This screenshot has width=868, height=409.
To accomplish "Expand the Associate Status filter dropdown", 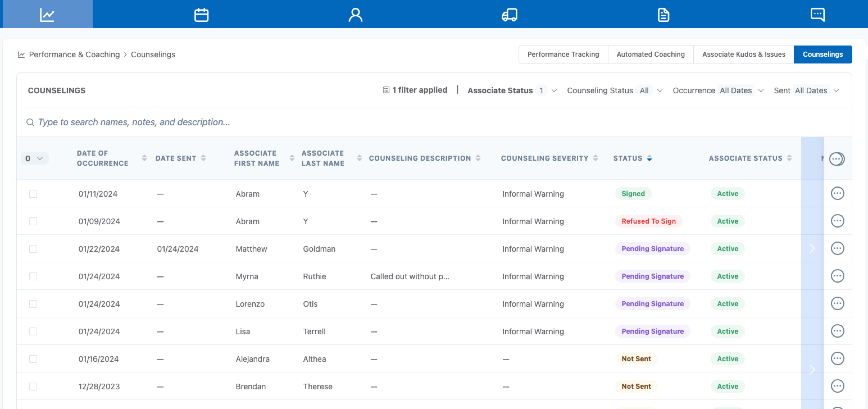I will tap(554, 90).
